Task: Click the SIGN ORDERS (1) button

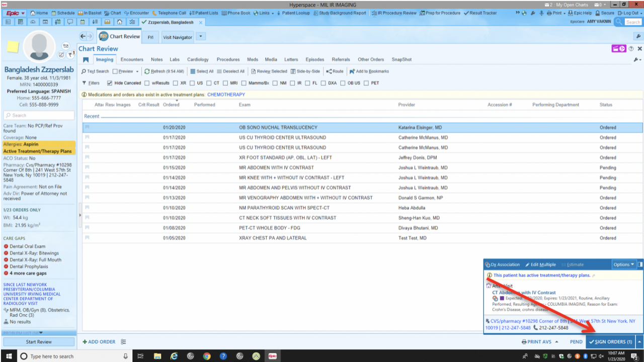Action: 611,342
